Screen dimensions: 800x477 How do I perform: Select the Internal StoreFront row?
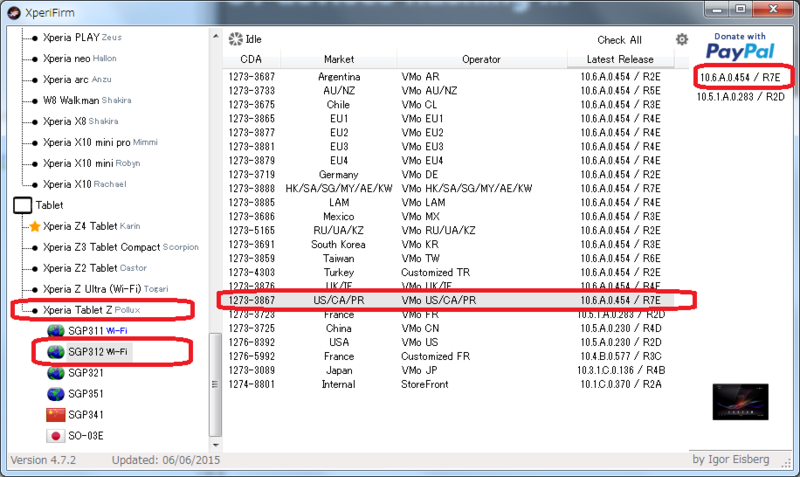click(448, 384)
